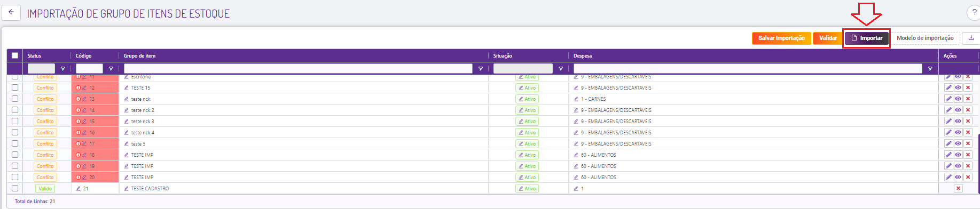The image size is (980, 209).
Task: Open the Despesa column filter funnel
Action: pos(930,69)
